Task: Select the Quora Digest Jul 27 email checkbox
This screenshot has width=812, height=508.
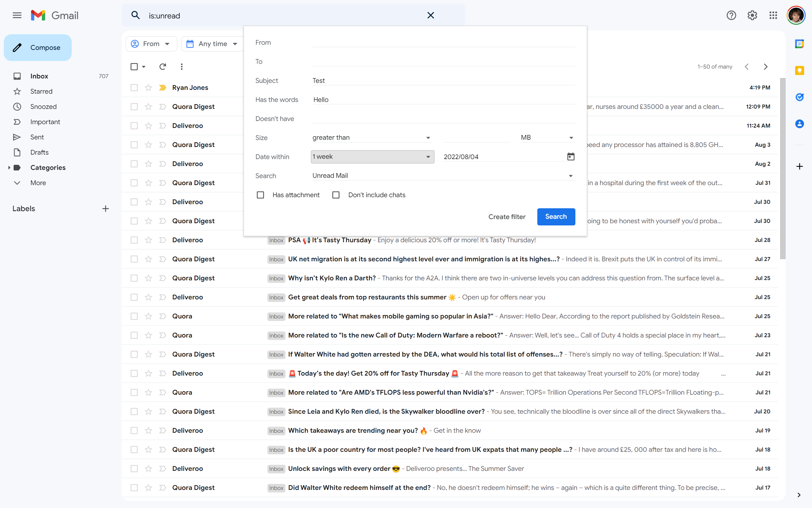Action: tap(134, 259)
